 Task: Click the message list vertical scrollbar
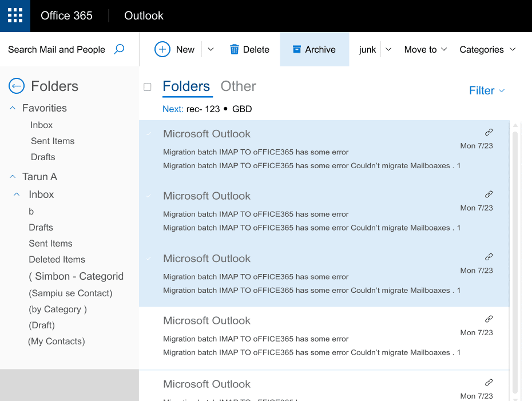click(515, 257)
